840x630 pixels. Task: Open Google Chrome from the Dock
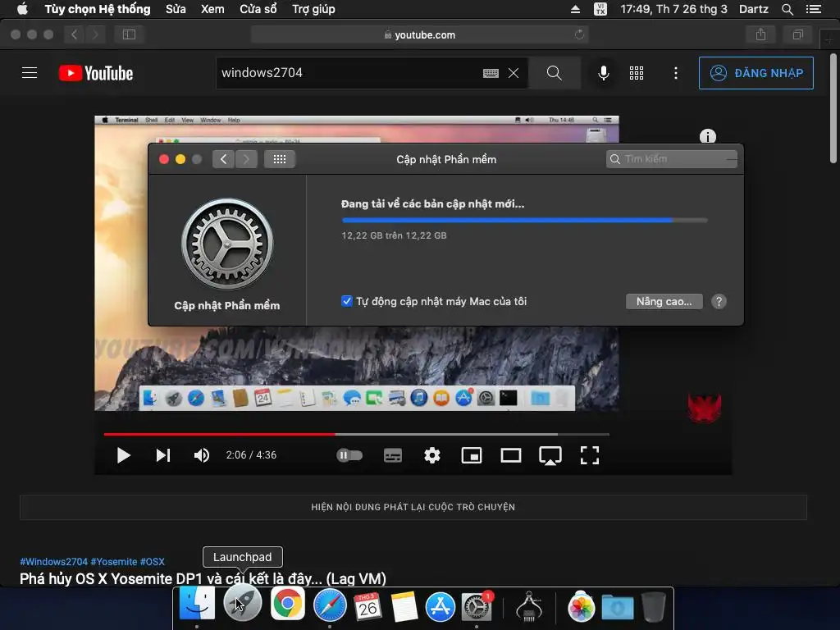coord(288,604)
